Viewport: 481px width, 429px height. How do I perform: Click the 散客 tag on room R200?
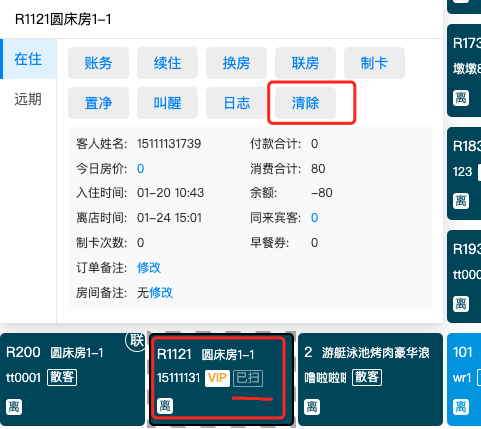pyautogui.click(x=62, y=377)
